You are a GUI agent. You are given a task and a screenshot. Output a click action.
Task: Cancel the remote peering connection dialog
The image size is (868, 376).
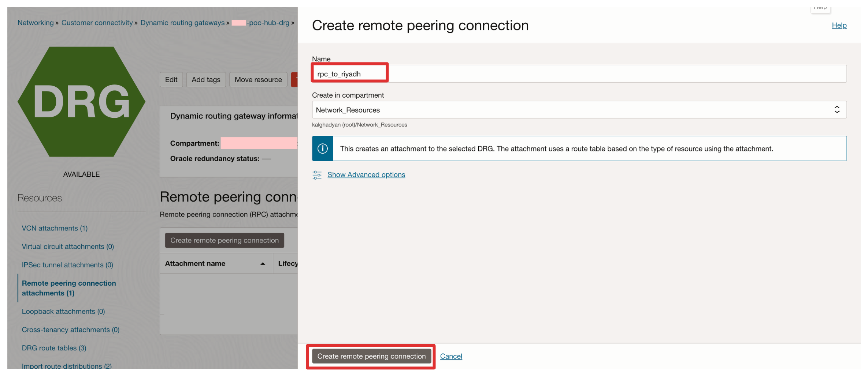(451, 356)
